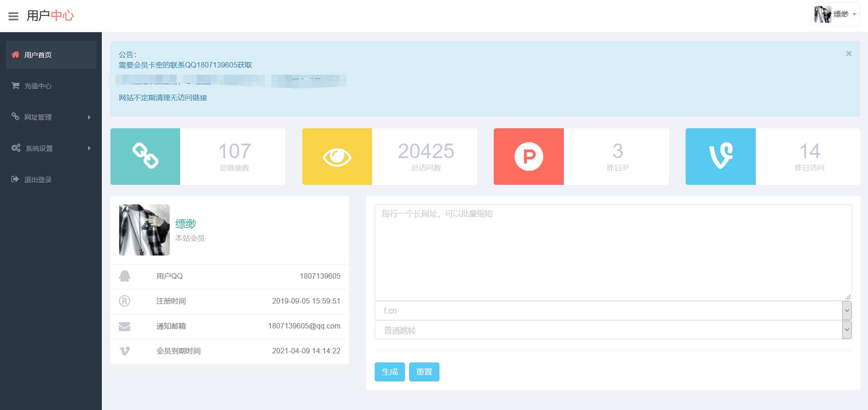868x410 pixels.
Task: Click the large profile photo thumbnail
Action: coord(144,230)
